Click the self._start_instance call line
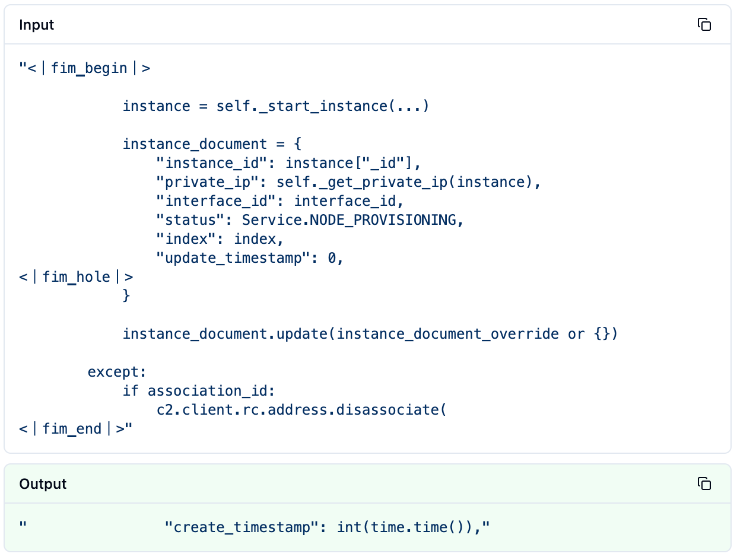737x560 pixels. coord(275,106)
